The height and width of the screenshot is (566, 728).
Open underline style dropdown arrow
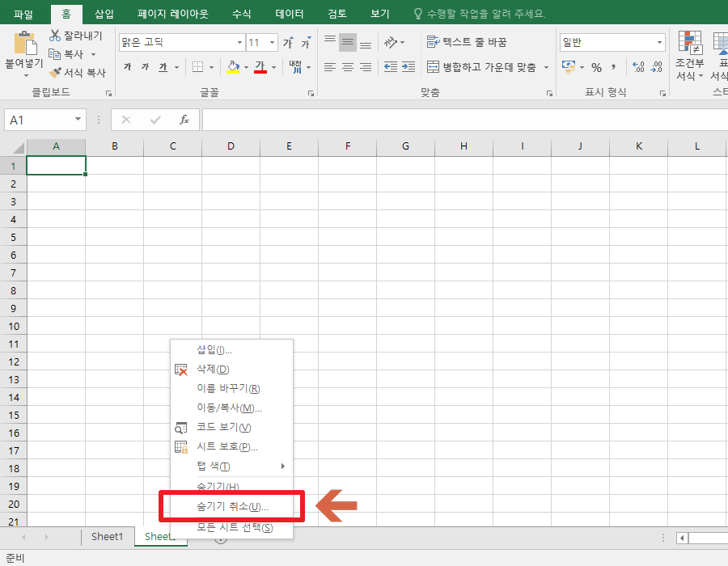176,67
